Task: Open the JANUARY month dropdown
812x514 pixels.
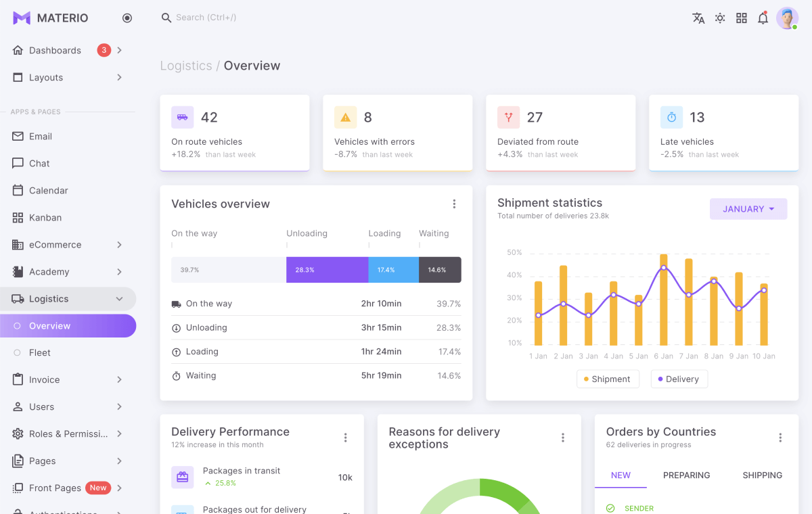Action: (748, 209)
